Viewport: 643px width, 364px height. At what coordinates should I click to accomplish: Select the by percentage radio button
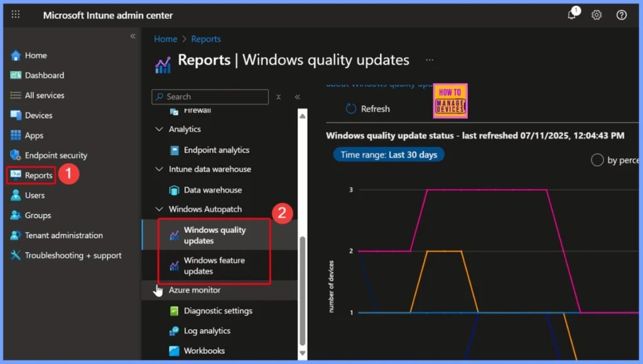point(597,160)
